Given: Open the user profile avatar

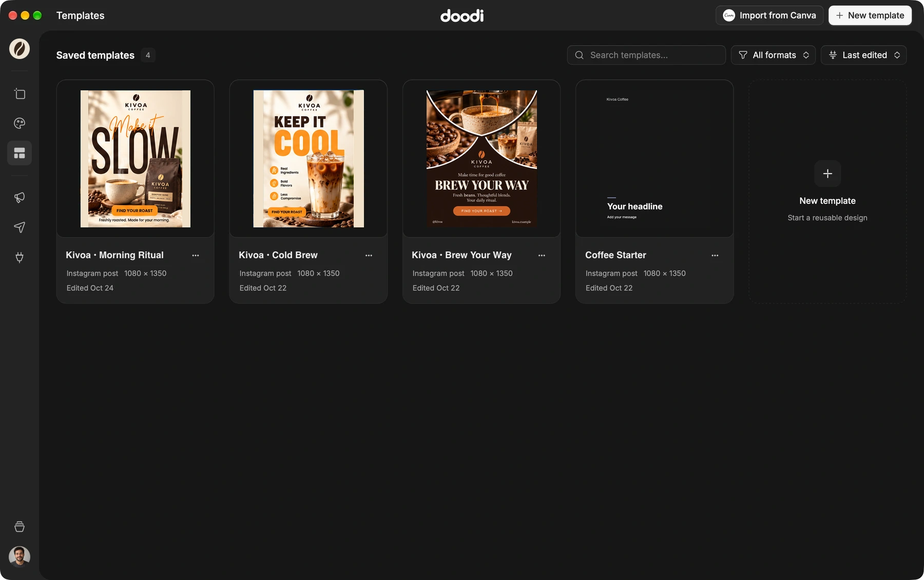Looking at the screenshot, I should (20, 556).
